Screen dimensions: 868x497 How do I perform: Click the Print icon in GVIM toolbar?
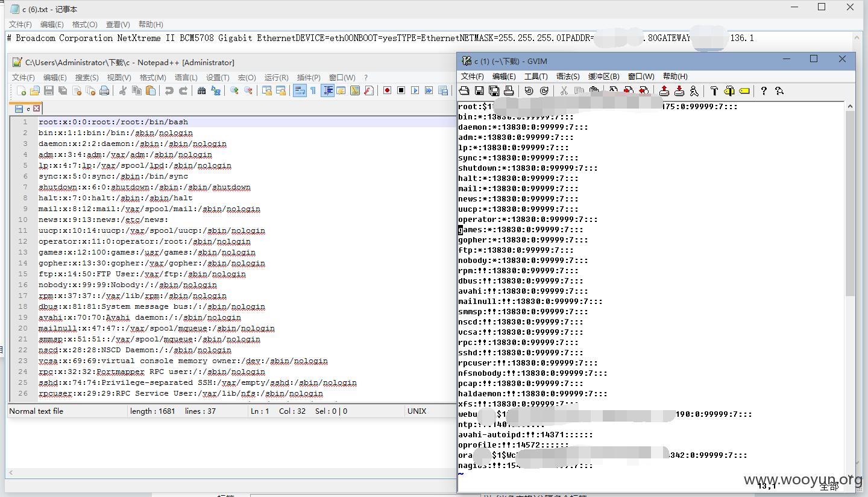click(509, 91)
